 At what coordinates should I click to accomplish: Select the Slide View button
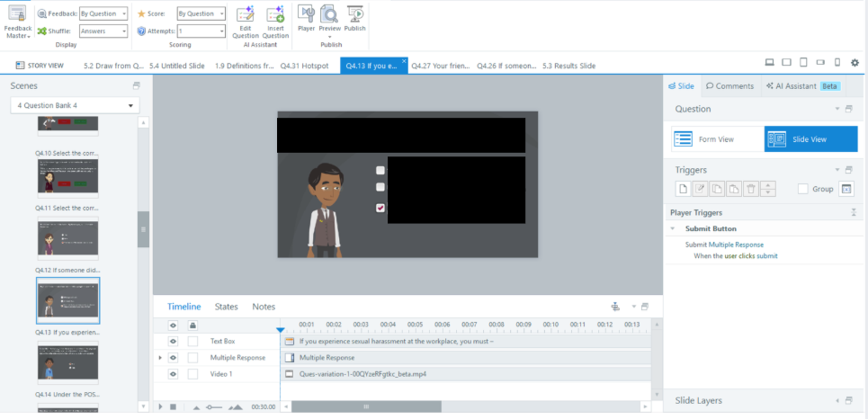point(811,139)
